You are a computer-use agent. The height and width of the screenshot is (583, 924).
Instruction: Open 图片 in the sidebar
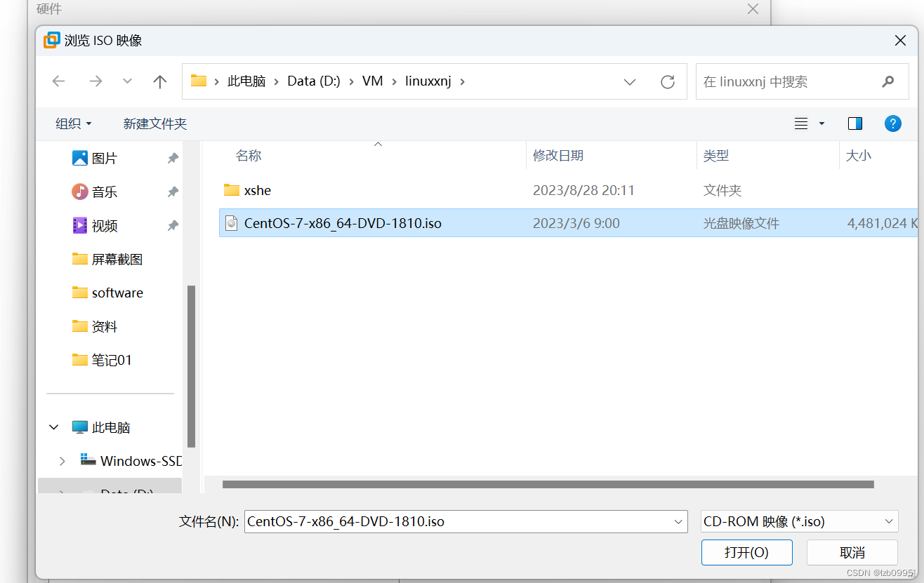click(104, 159)
